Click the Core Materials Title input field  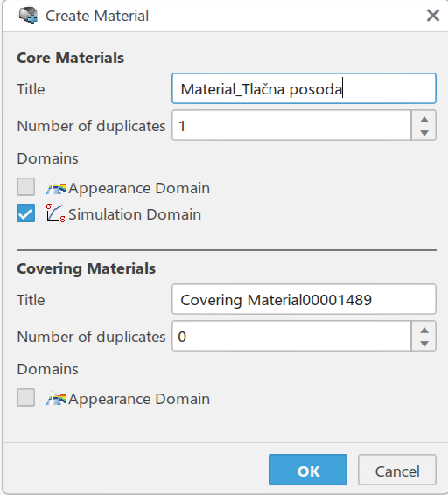(304, 88)
